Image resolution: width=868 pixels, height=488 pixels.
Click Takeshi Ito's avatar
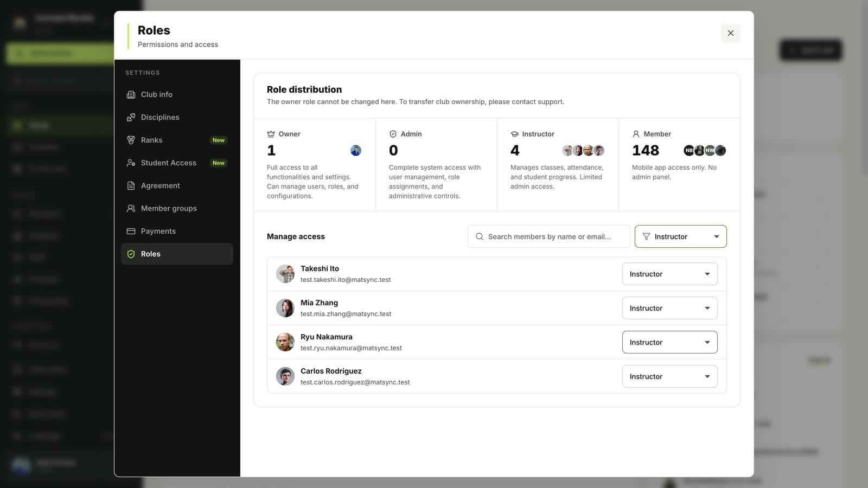pyautogui.click(x=285, y=274)
